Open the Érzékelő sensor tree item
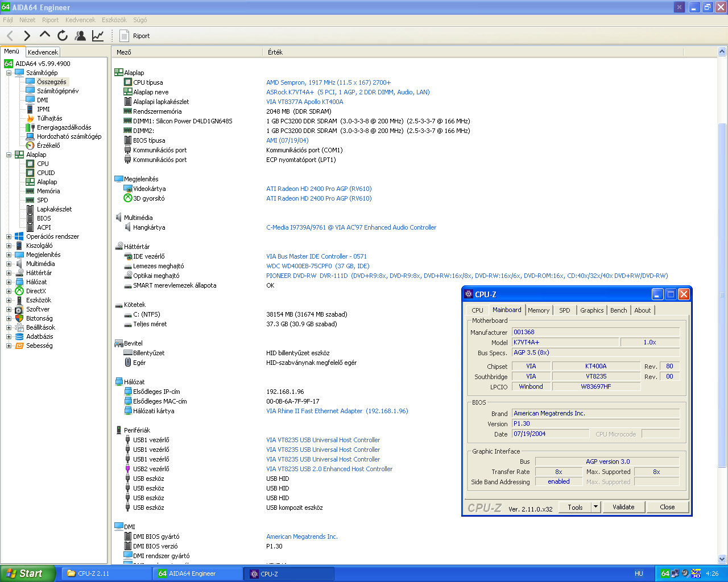This screenshot has height=582, width=728. coord(48,145)
